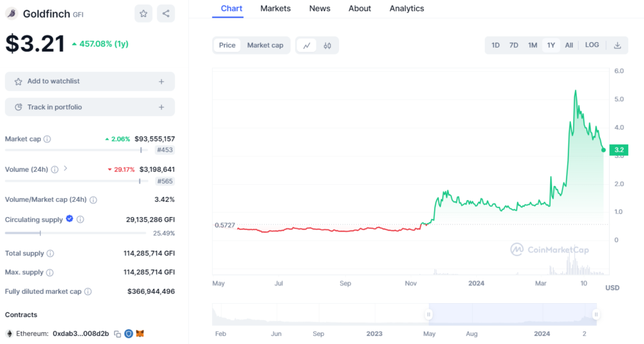This screenshot has width=644, height=344.
Task: Expand Add to watchlist plus sign
Action: [162, 82]
